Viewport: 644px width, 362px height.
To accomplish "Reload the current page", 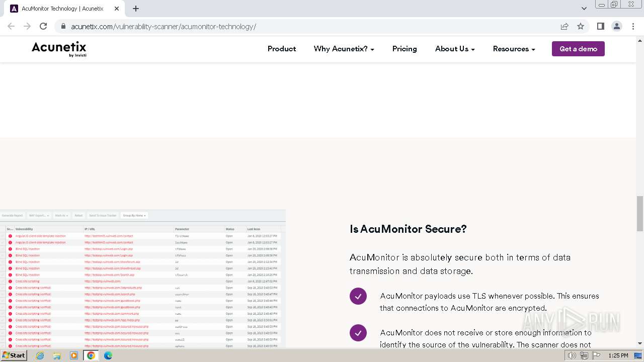I will (43, 26).
